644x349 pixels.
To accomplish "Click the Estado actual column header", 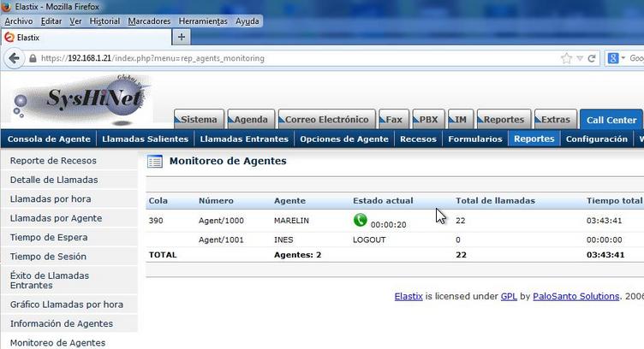I will [x=383, y=200].
